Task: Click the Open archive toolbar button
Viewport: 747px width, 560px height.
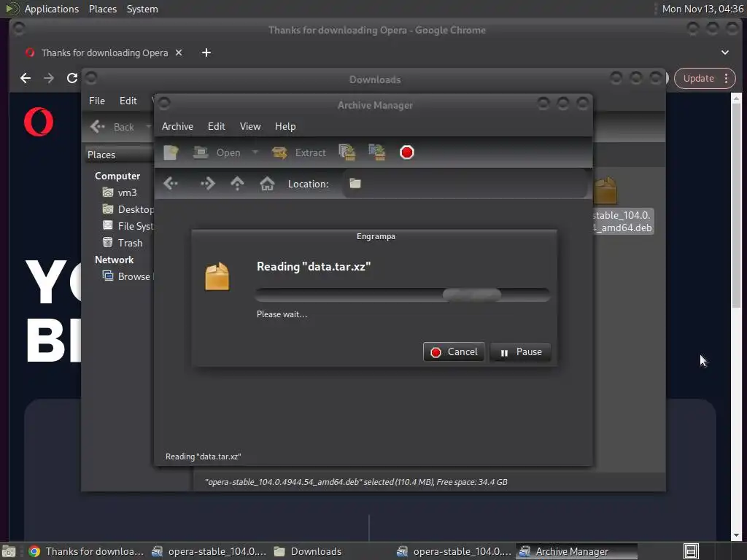Action: tap(217, 152)
